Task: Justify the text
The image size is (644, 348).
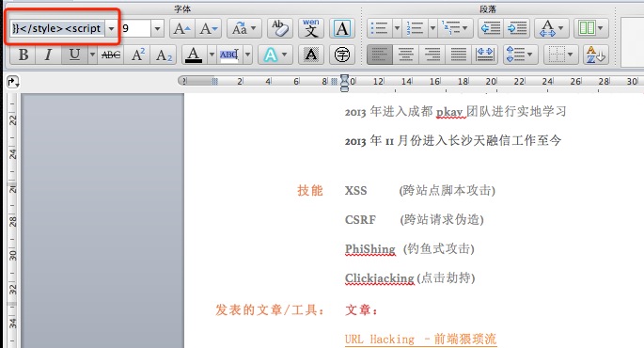Action: pyautogui.click(x=459, y=55)
